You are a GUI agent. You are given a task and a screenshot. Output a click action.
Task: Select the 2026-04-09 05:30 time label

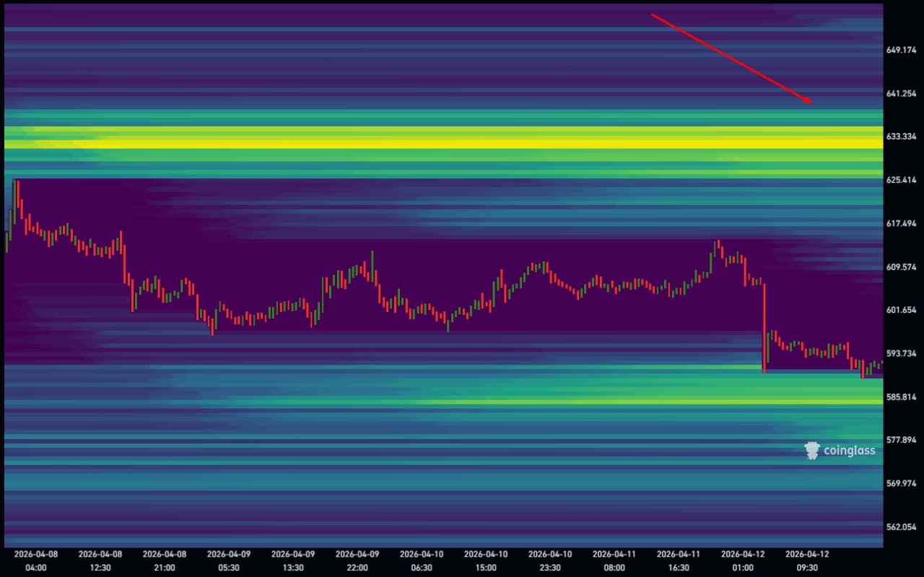pyautogui.click(x=229, y=560)
